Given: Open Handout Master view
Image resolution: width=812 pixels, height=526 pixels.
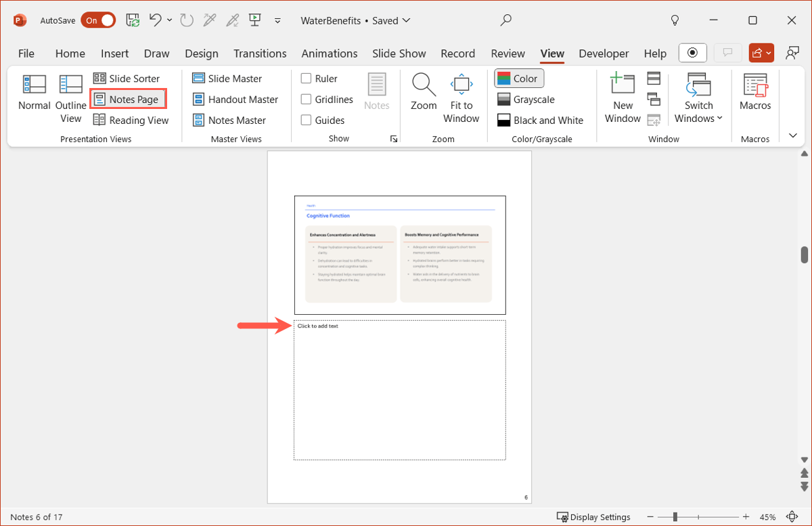Looking at the screenshot, I should coord(235,100).
